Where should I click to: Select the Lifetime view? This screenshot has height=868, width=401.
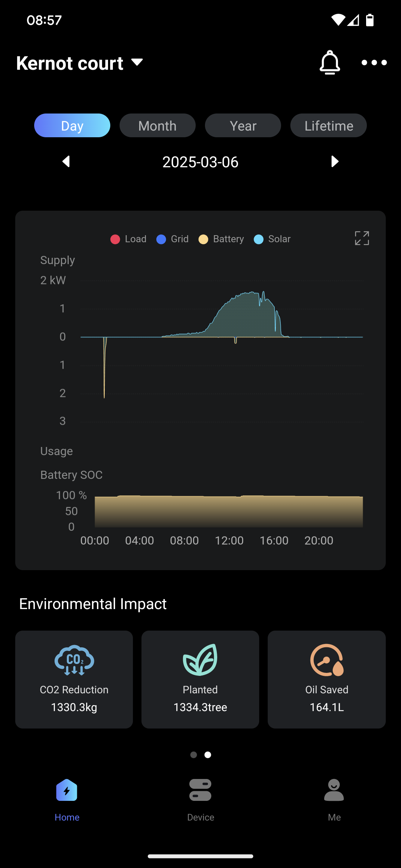(329, 126)
